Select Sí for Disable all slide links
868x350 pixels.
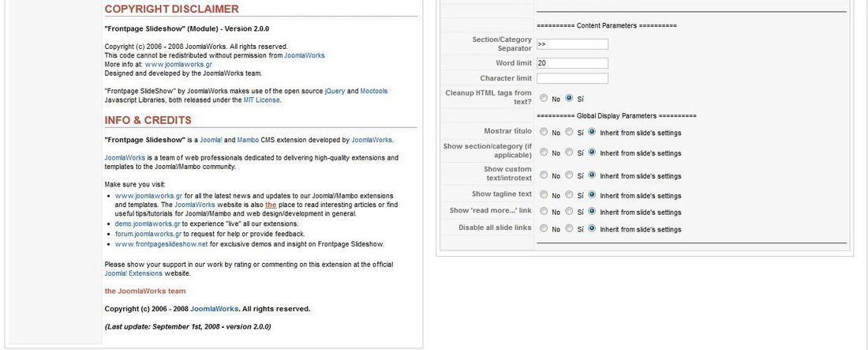click(569, 228)
